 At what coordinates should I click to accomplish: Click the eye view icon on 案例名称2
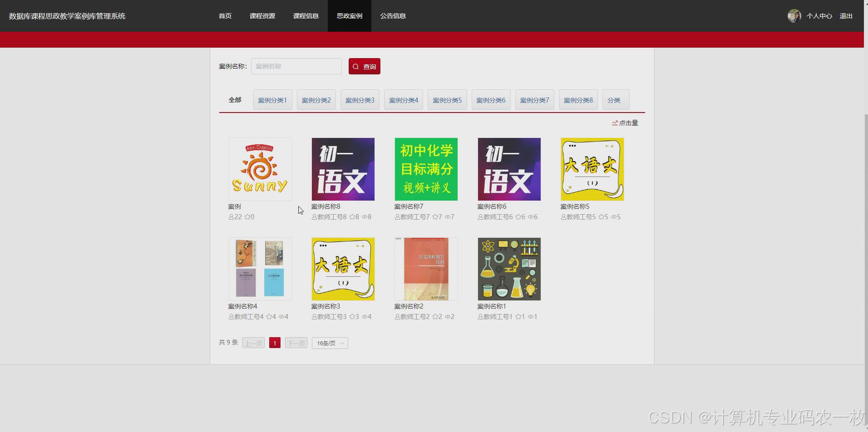pyautogui.click(x=449, y=317)
